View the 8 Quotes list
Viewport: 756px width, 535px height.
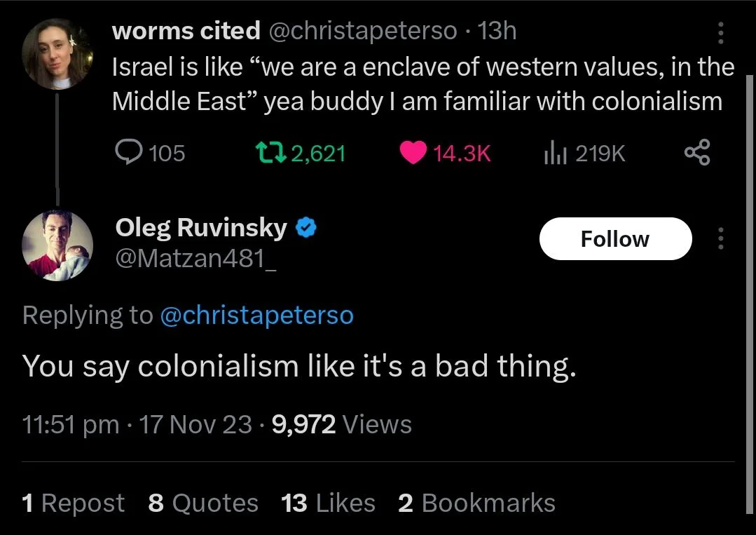[203, 503]
